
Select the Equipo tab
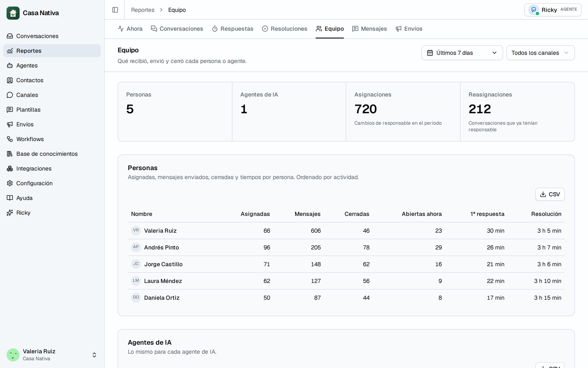(x=330, y=29)
